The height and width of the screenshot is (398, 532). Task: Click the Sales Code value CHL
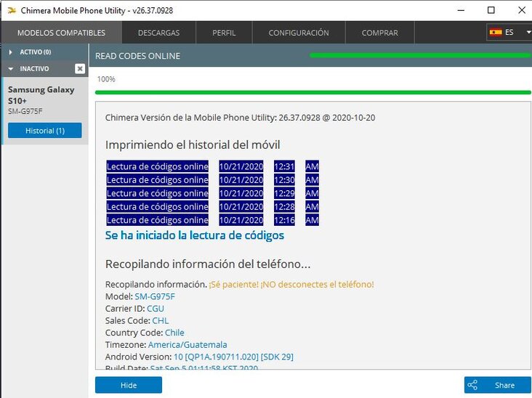[x=160, y=321]
